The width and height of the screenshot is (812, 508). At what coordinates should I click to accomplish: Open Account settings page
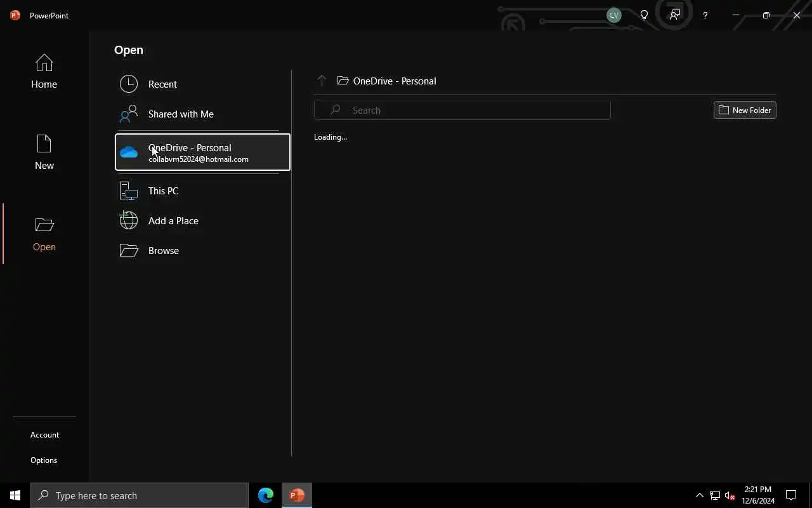(44, 435)
